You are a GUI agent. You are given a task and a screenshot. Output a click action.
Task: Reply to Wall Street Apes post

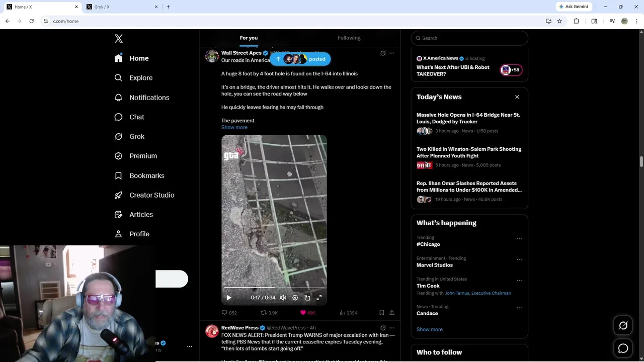229,313
